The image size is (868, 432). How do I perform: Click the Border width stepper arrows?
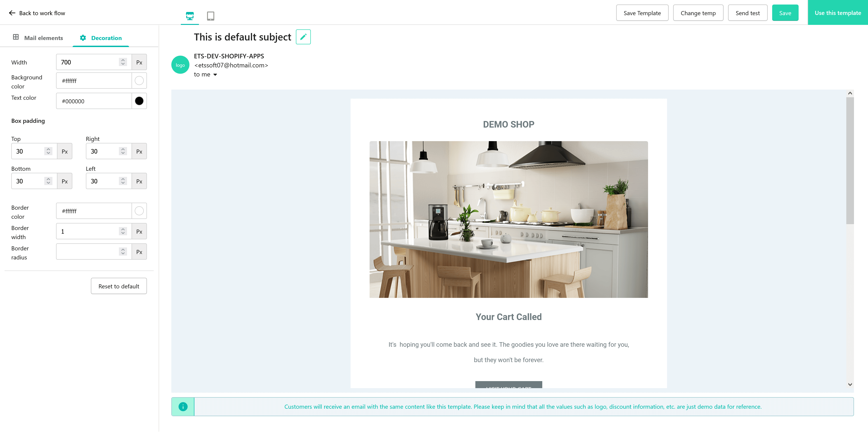(x=123, y=231)
